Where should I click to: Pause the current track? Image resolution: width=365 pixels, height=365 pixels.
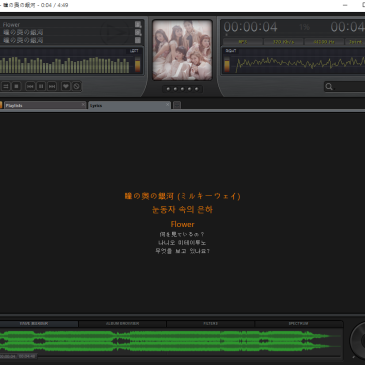click(41, 86)
